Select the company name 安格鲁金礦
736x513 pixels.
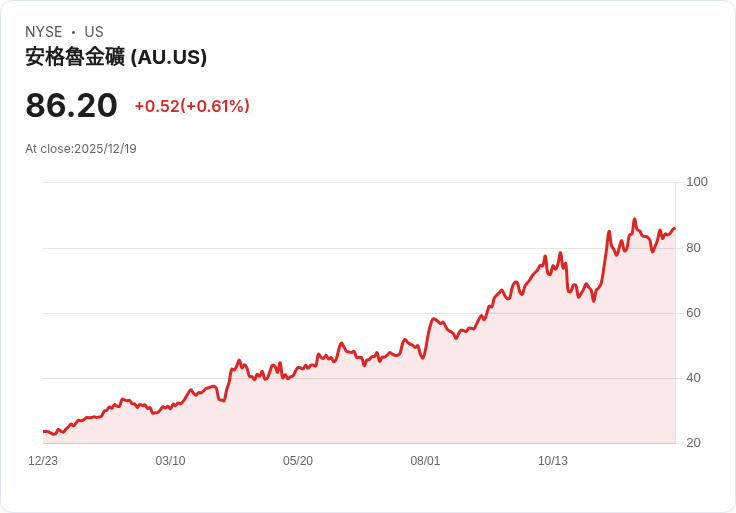(75, 57)
